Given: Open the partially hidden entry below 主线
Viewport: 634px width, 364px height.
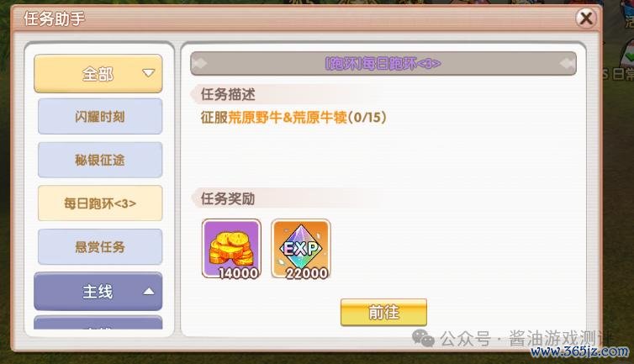Looking at the screenshot, I should tap(98, 323).
